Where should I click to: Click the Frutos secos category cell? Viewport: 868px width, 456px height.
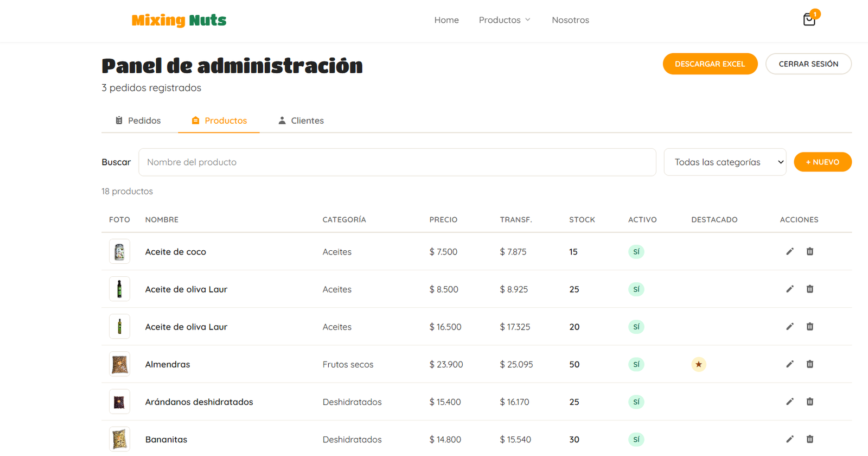(348, 364)
